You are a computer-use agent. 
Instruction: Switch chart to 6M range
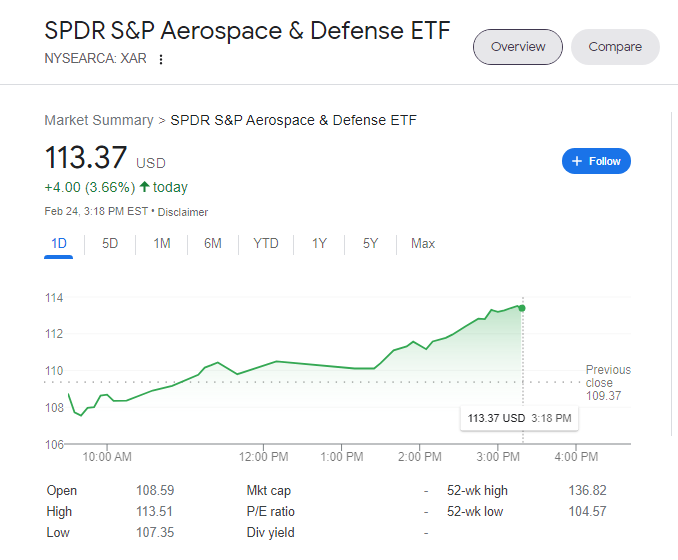coord(213,243)
